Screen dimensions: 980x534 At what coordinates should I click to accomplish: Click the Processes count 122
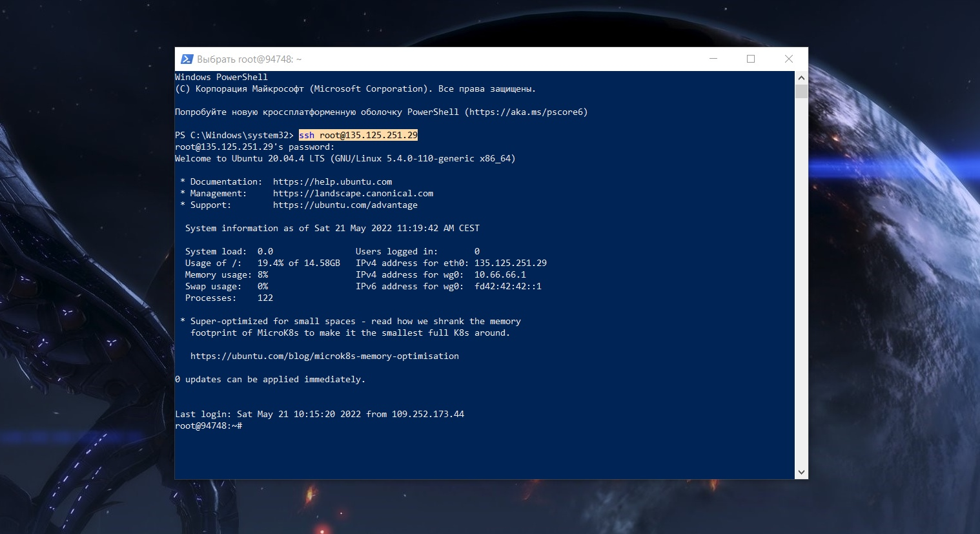(265, 298)
